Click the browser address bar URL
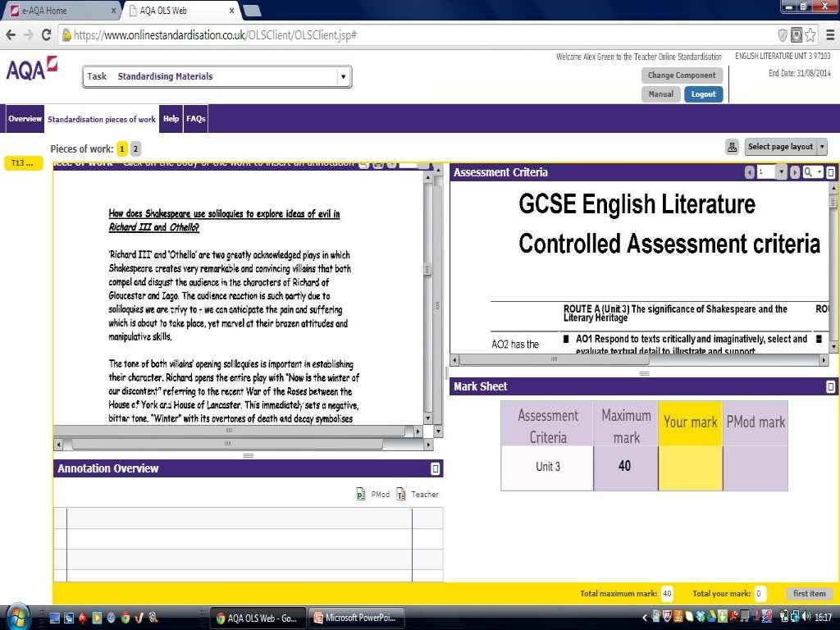 216,35
